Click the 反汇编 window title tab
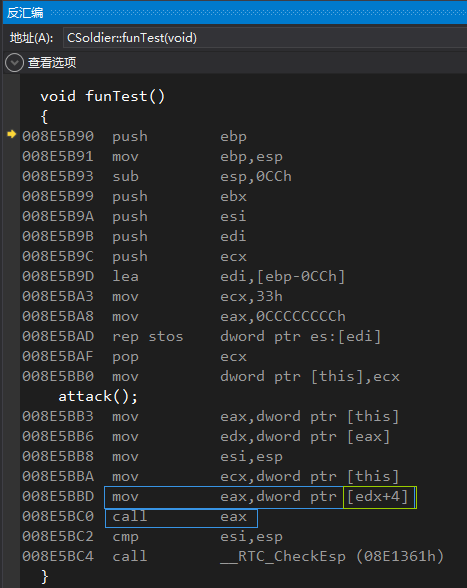Image resolution: width=467 pixels, height=588 pixels. [x=25, y=13]
